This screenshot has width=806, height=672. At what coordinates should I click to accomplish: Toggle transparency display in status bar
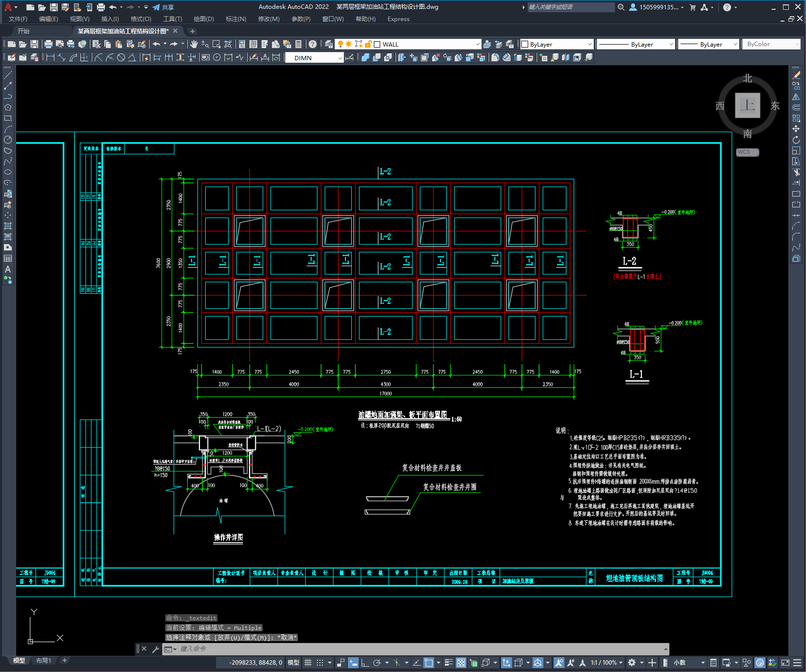click(461, 663)
